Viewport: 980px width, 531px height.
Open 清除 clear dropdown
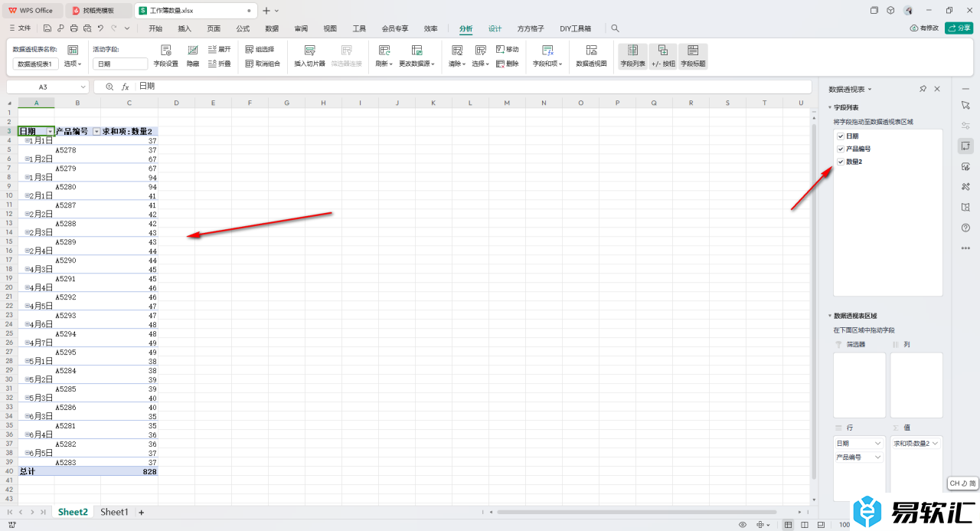click(x=457, y=64)
